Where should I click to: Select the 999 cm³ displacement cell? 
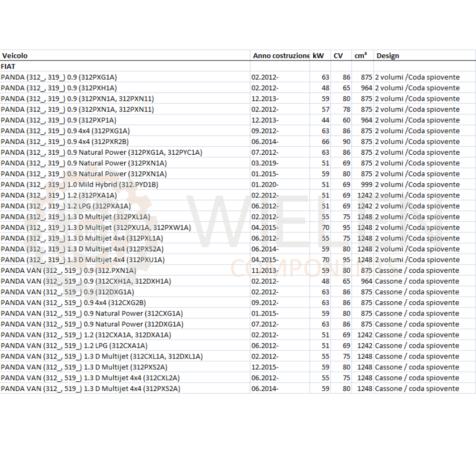(363, 185)
